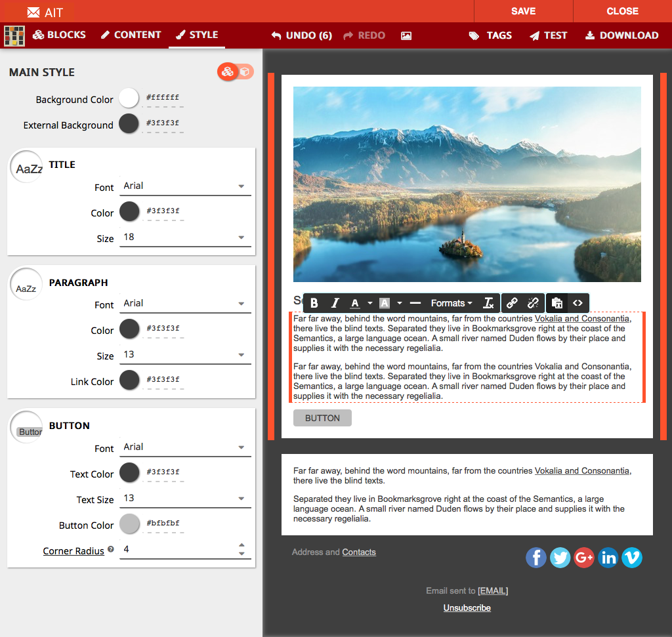Switch to the Blocks tab

point(60,35)
